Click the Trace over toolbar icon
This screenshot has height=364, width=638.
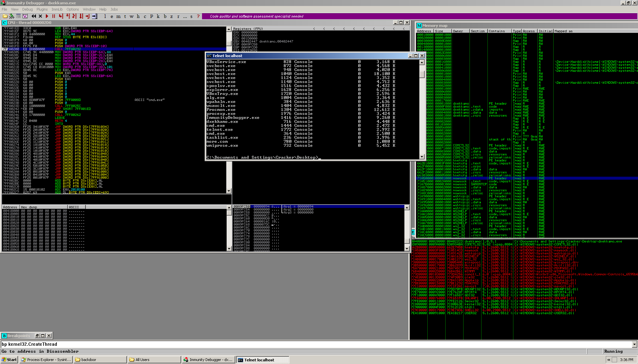[81, 16]
